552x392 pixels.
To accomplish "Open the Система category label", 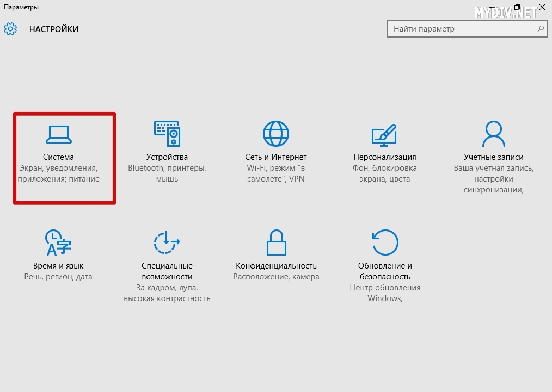I will coord(58,157).
